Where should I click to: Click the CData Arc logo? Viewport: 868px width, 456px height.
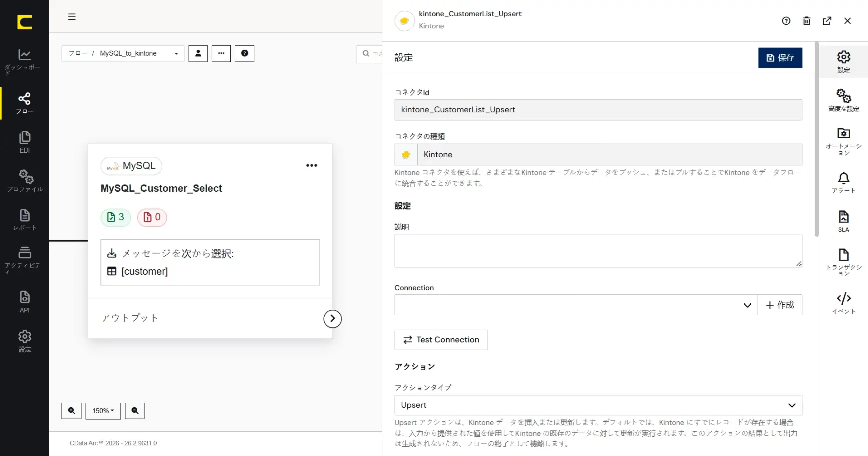[24, 22]
